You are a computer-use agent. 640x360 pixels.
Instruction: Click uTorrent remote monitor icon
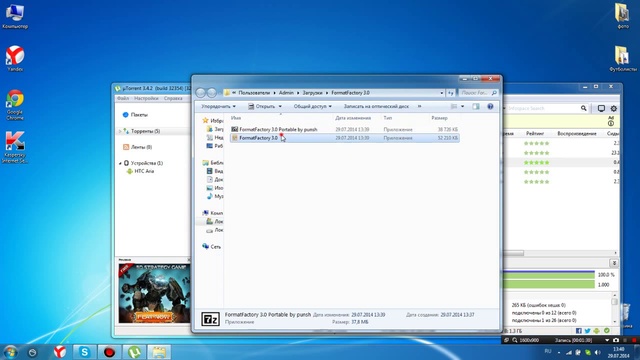pyautogui.click(x=601, y=108)
